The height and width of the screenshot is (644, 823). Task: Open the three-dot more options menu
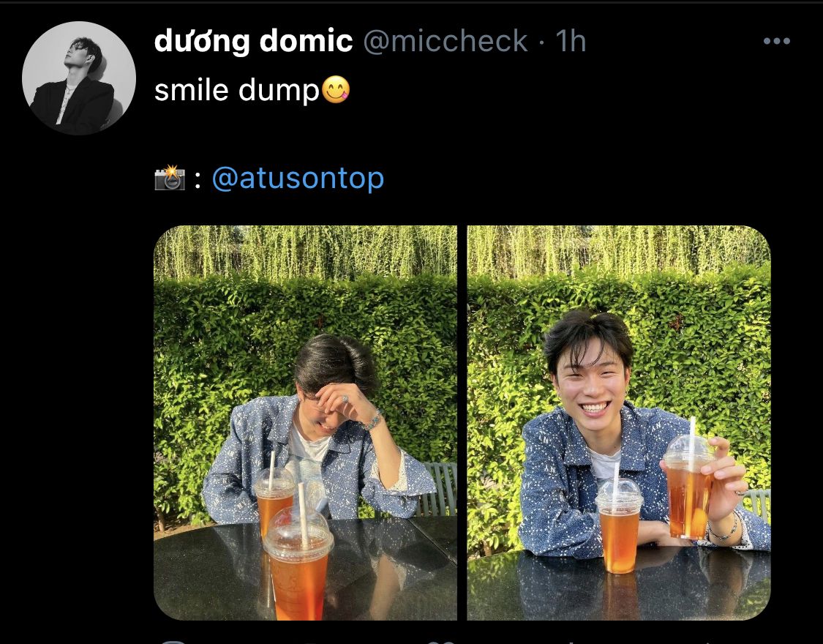click(776, 42)
